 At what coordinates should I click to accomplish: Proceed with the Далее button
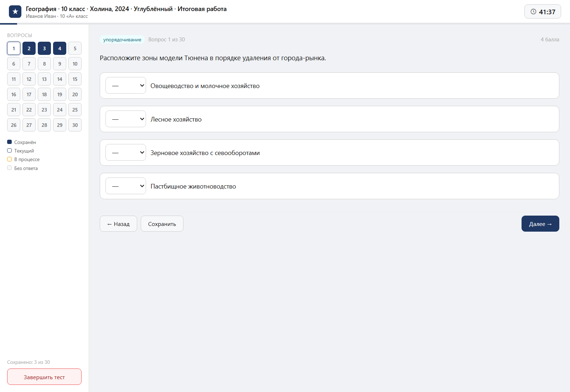point(540,224)
